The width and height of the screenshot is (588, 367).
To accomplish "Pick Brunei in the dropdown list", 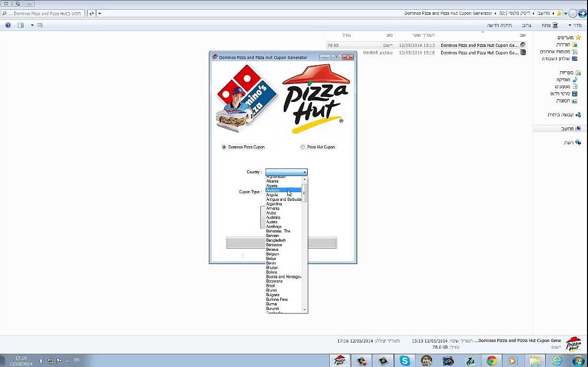I will (283, 290).
